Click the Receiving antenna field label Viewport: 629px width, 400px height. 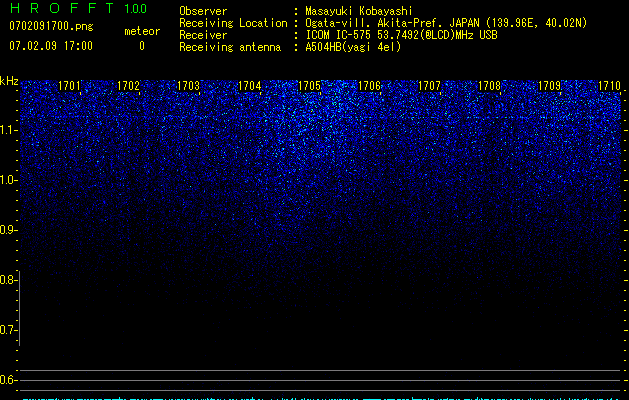click(x=230, y=47)
